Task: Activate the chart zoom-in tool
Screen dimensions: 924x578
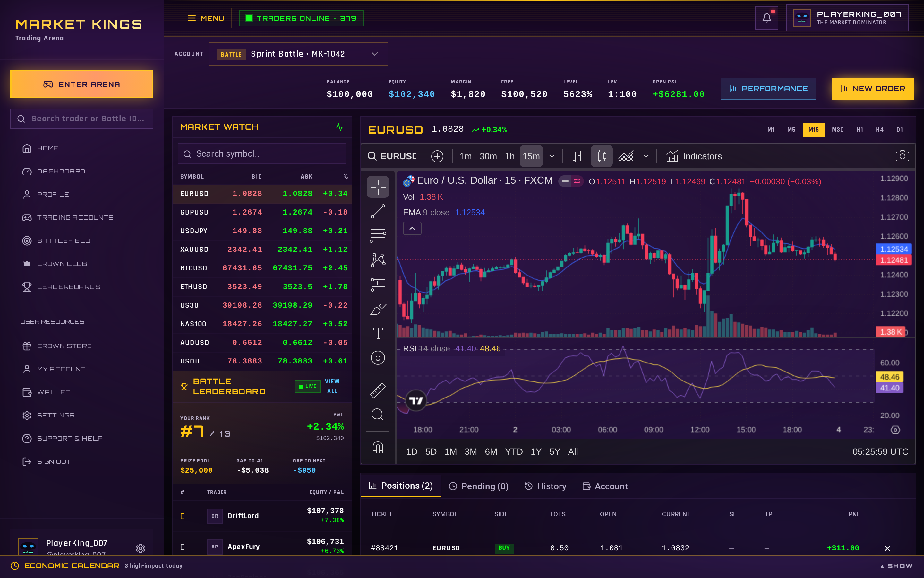Action: 378,414
